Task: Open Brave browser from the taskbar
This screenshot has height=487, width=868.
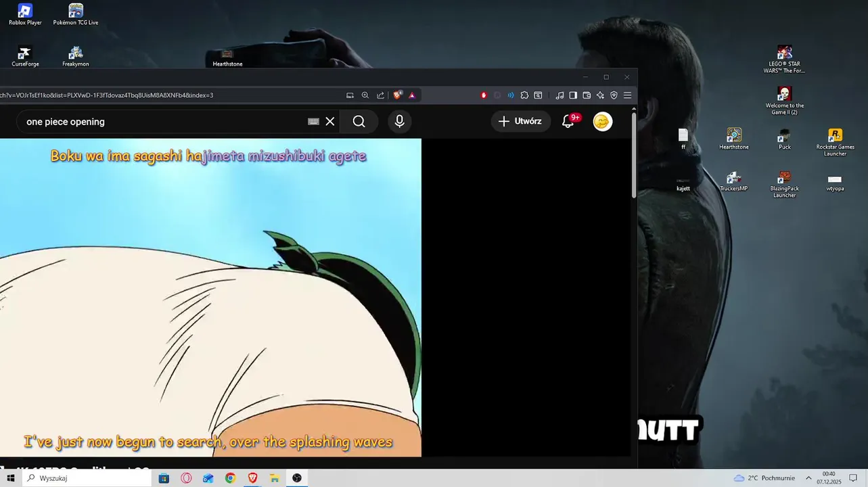Action: (x=252, y=478)
